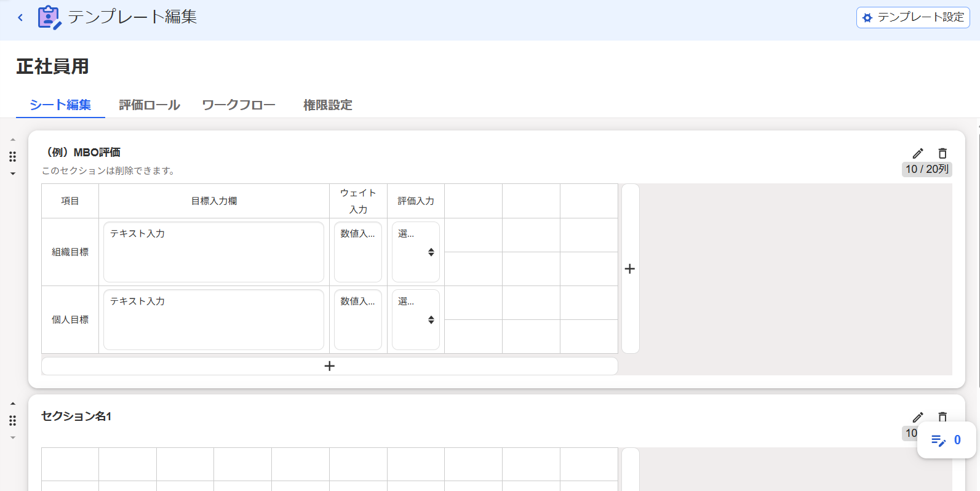Click the 個人目標 numeric weight input
This screenshot has height=491, width=980.
pyautogui.click(x=358, y=320)
